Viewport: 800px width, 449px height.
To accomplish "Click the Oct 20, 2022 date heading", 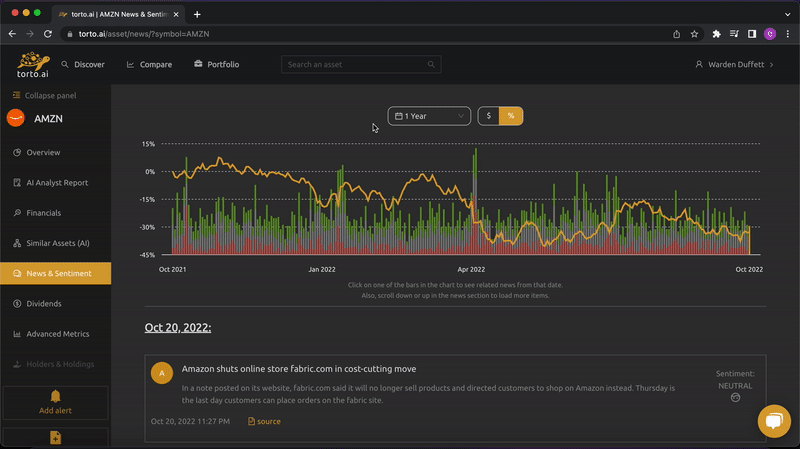I will (178, 328).
